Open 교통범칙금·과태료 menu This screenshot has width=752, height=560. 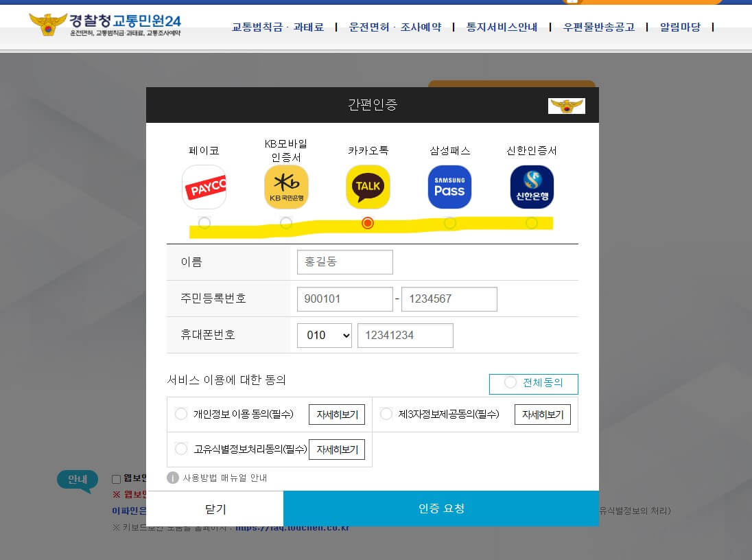tap(278, 27)
